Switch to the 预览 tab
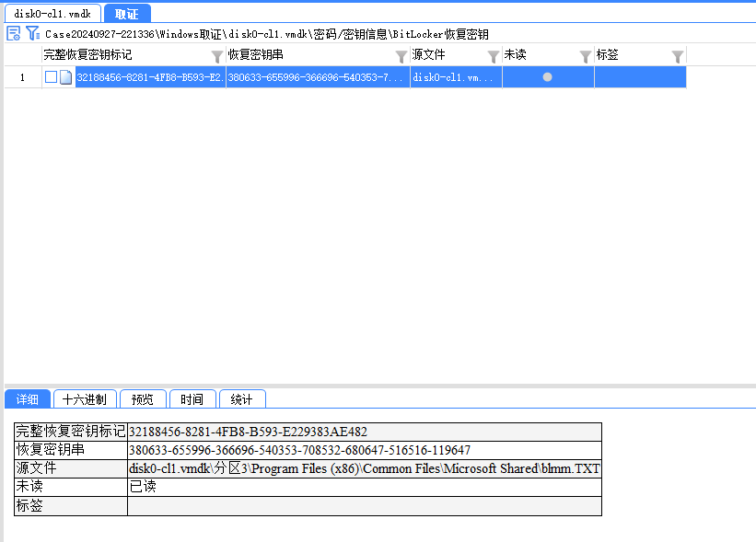Viewport: 756px width, 542px height. click(143, 399)
